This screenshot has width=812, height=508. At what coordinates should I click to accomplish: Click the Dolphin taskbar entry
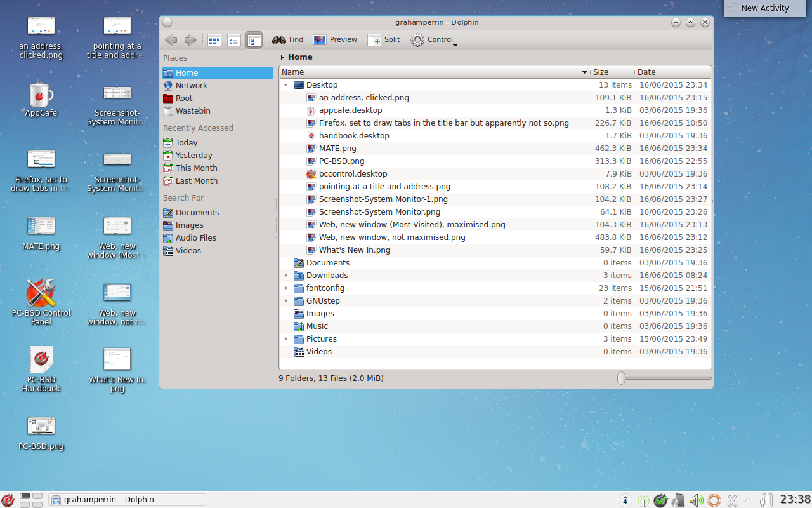(x=127, y=500)
